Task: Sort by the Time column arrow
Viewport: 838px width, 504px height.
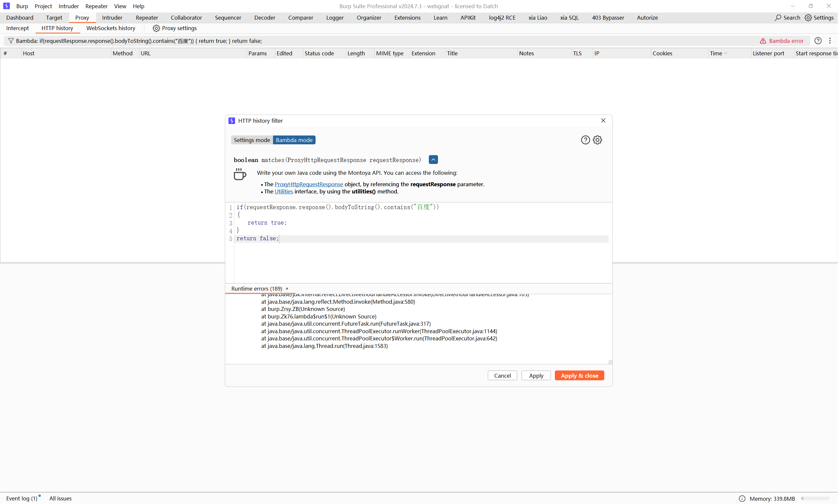Action: (726, 53)
